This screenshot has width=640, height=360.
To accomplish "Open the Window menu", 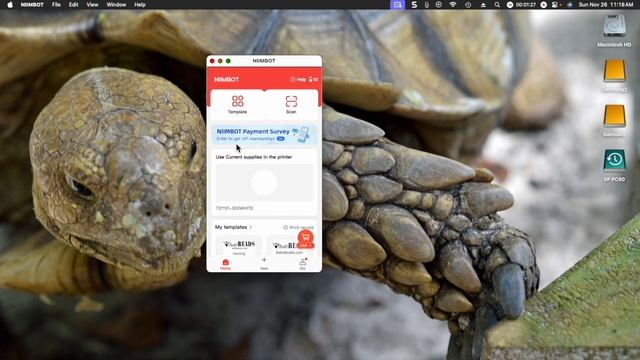I will click(x=116, y=5).
